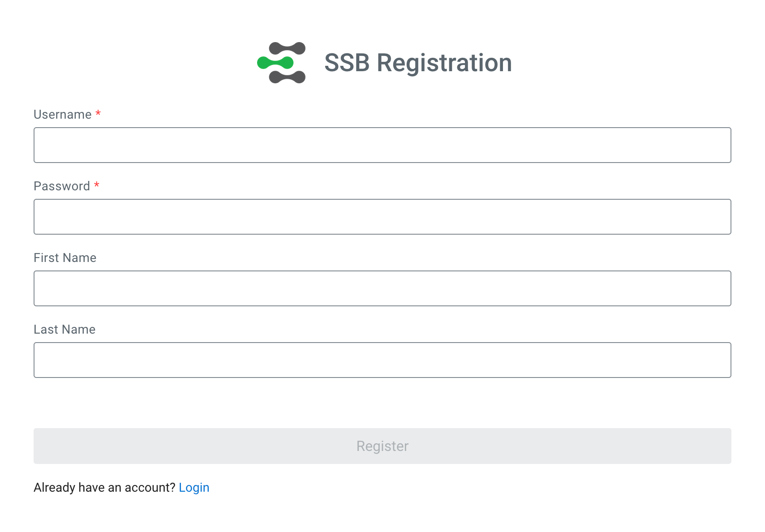The image size is (765, 532).
Task: Click the Password label
Action: tap(62, 186)
